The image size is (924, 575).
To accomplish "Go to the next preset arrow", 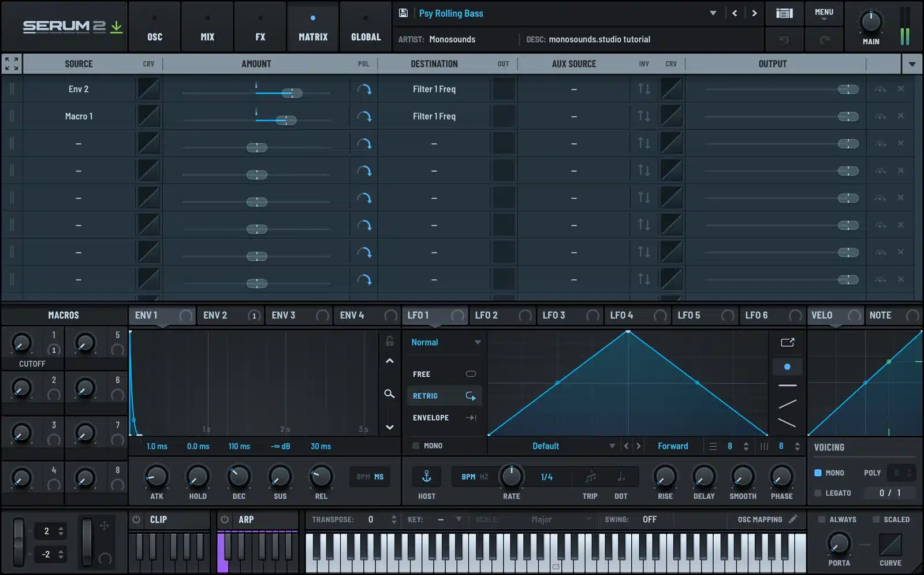I will pyautogui.click(x=754, y=13).
